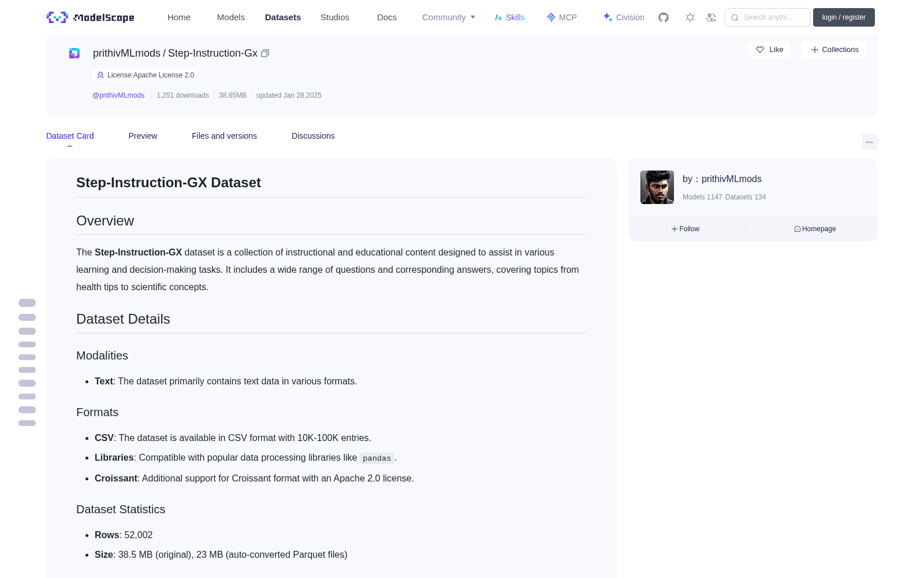The width and height of the screenshot is (924, 578).
Task: Click the ModelScope logo
Action: [x=91, y=17]
